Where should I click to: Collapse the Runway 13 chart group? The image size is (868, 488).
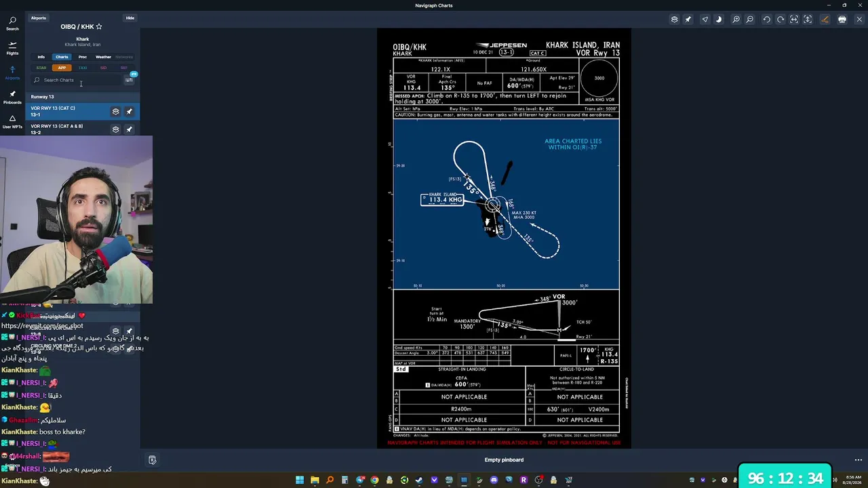click(x=83, y=97)
